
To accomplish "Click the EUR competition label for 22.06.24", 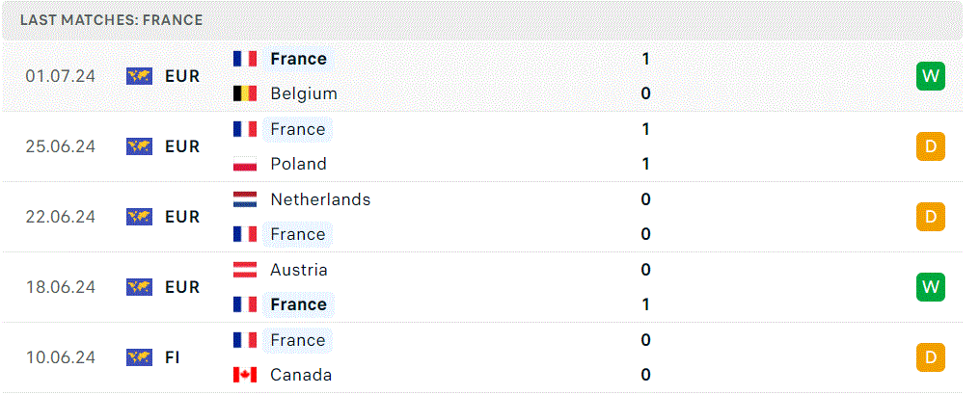I will (182, 217).
